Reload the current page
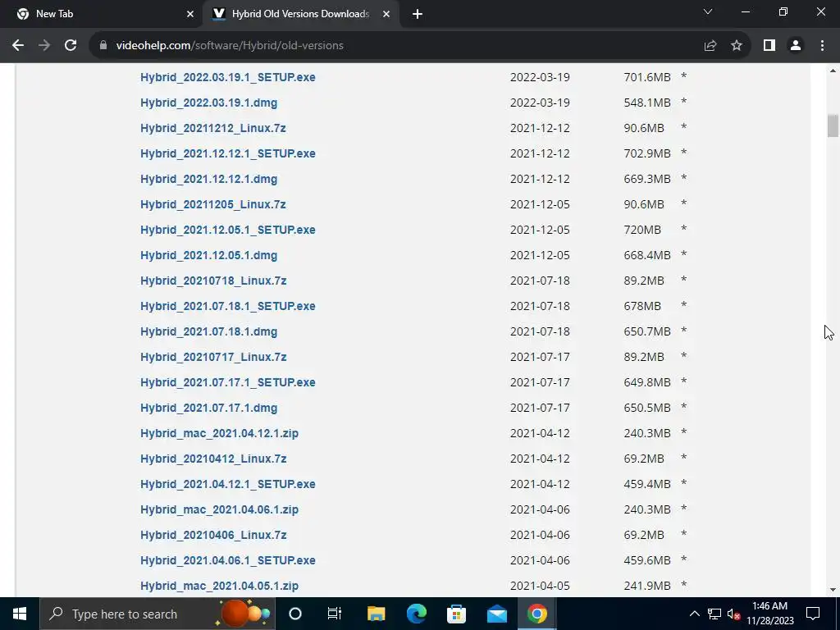Viewport: 840px width, 630px height. [x=71, y=46]
